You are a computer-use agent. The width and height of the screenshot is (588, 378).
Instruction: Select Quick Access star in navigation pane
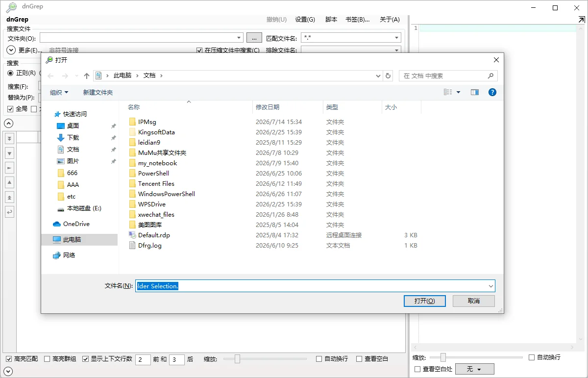coord(57,114)
